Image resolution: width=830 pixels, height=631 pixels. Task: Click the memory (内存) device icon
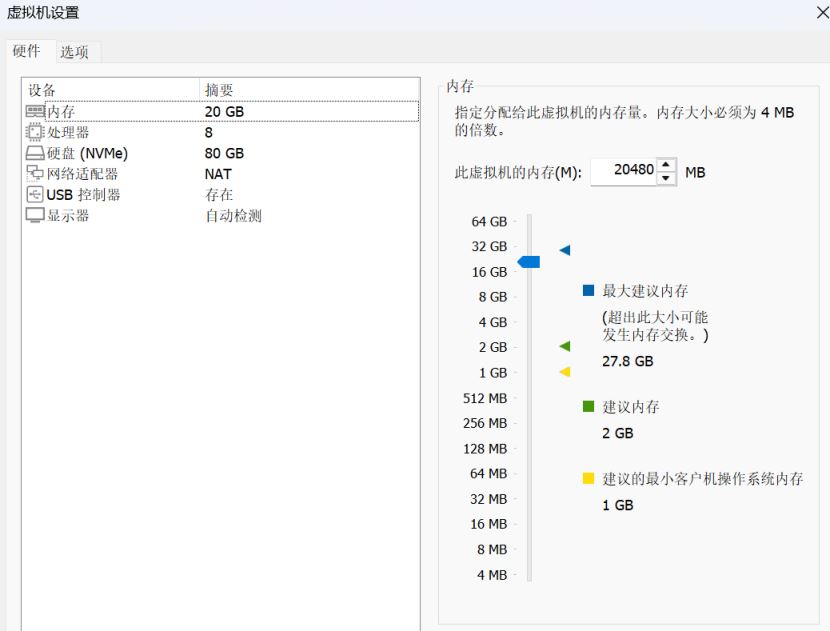(35, 111)
